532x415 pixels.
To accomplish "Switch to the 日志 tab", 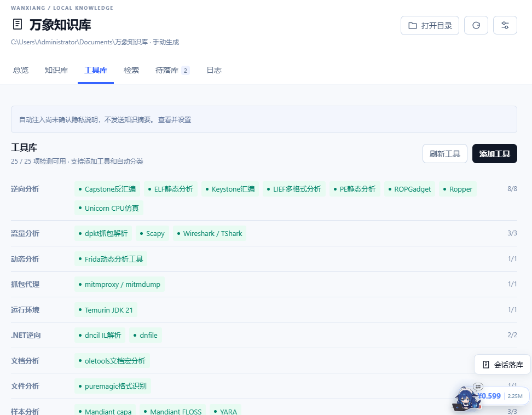I will 214,70.
